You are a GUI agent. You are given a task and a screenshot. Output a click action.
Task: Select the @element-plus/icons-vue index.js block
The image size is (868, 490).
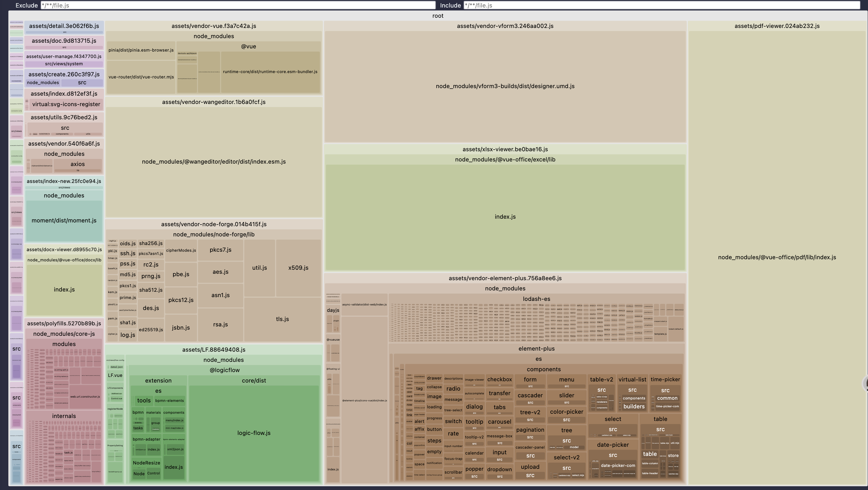coord(364,401)
